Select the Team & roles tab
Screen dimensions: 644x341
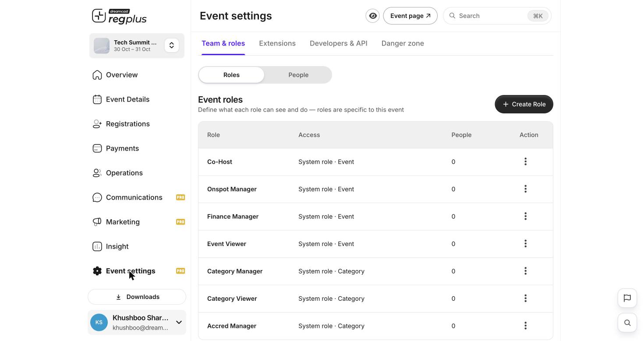pos(223,43)
